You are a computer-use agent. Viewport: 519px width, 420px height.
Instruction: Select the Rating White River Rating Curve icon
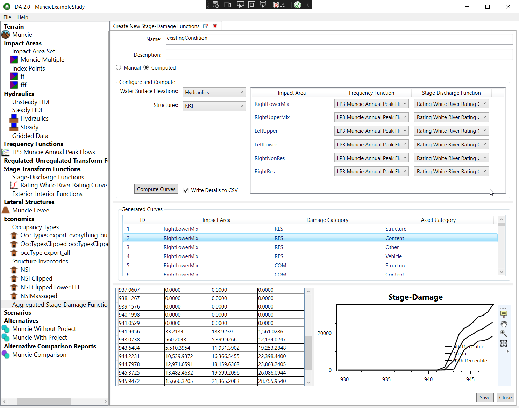[14, 185]
